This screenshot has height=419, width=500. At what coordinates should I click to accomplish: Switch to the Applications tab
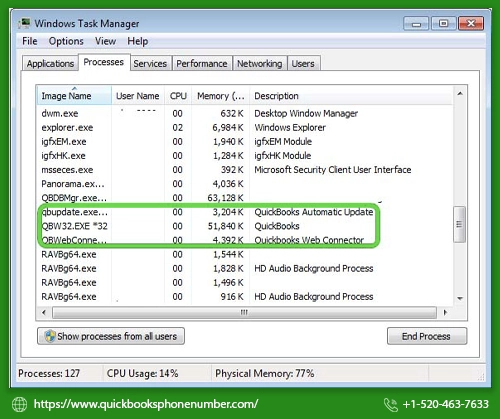click(50, 63)
